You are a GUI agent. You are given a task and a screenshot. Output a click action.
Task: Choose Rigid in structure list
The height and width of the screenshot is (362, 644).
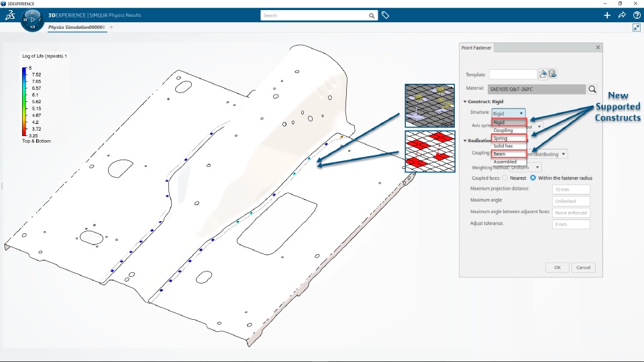[x=509, y=122]
